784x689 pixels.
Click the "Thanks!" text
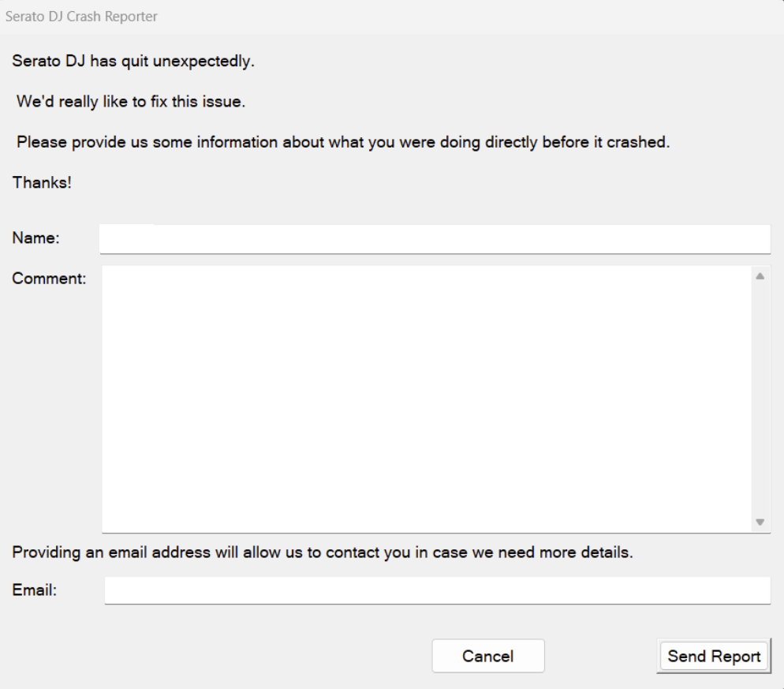click(x=42, y=182)
